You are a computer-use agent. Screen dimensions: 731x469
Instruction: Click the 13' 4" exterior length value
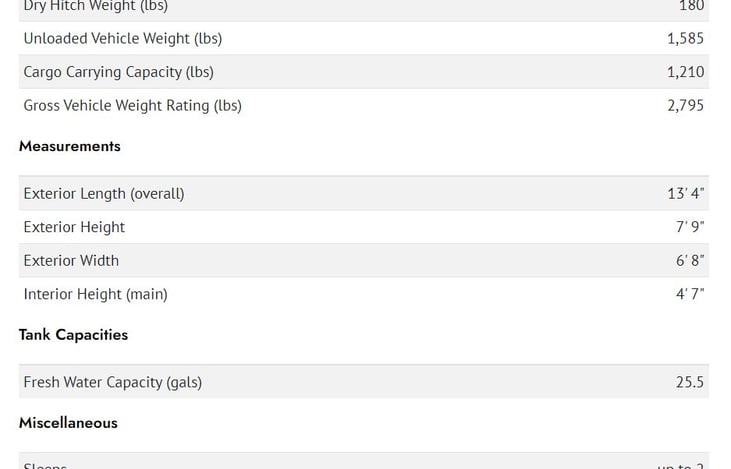pos(685,193)
